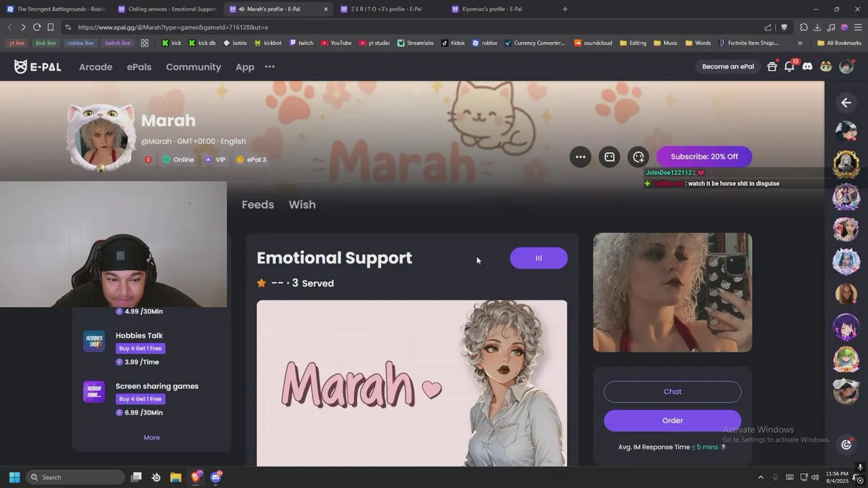Click the Subscribe: 20% Off button

click(x=704, y=157)
